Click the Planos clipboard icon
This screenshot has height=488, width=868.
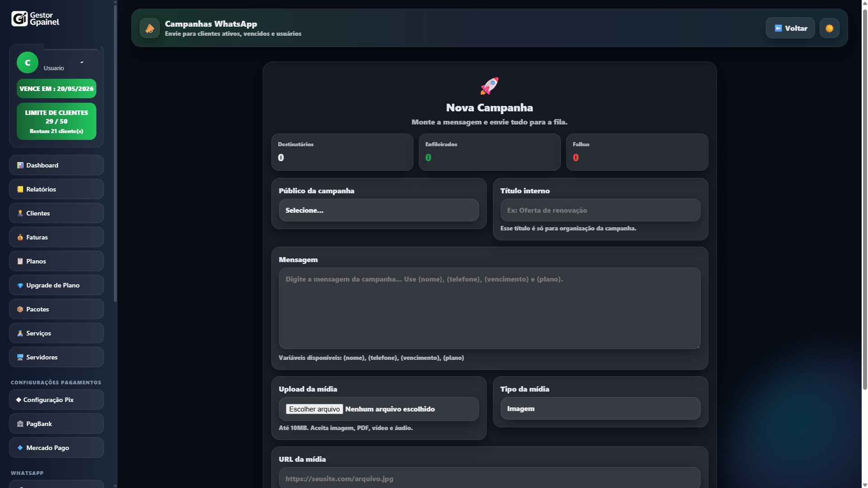(x=20, y=261)
